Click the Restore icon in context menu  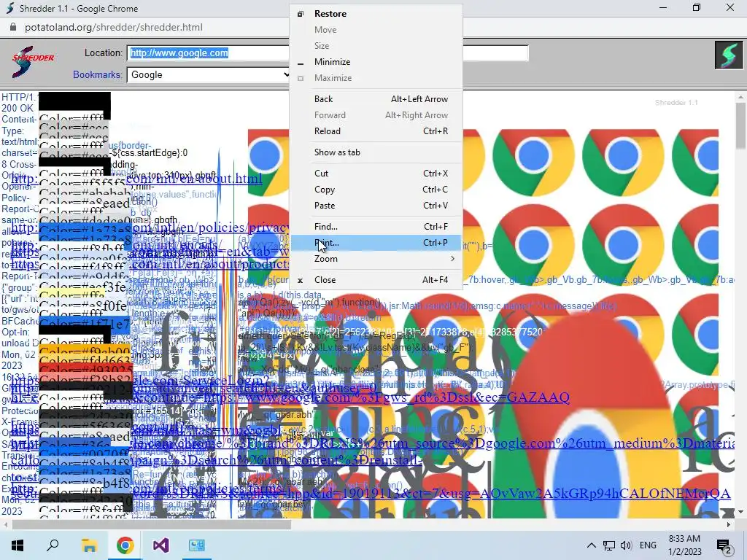pos(300,14)
